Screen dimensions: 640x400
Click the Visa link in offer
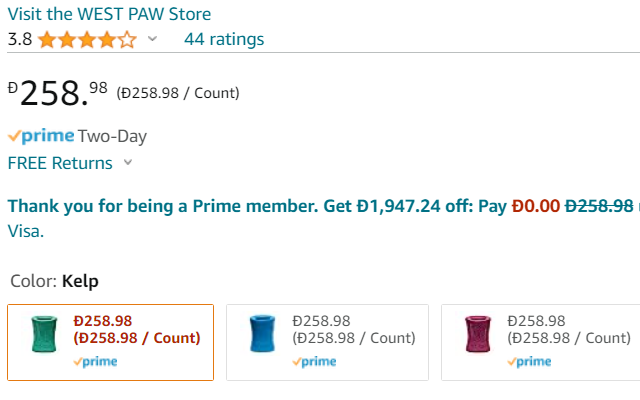pos(25,231)
